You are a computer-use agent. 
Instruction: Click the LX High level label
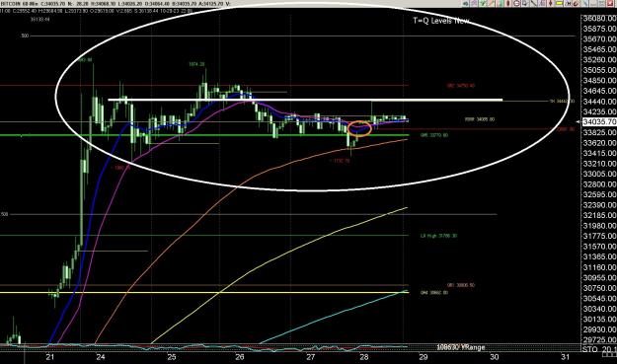tap(438, 236)
